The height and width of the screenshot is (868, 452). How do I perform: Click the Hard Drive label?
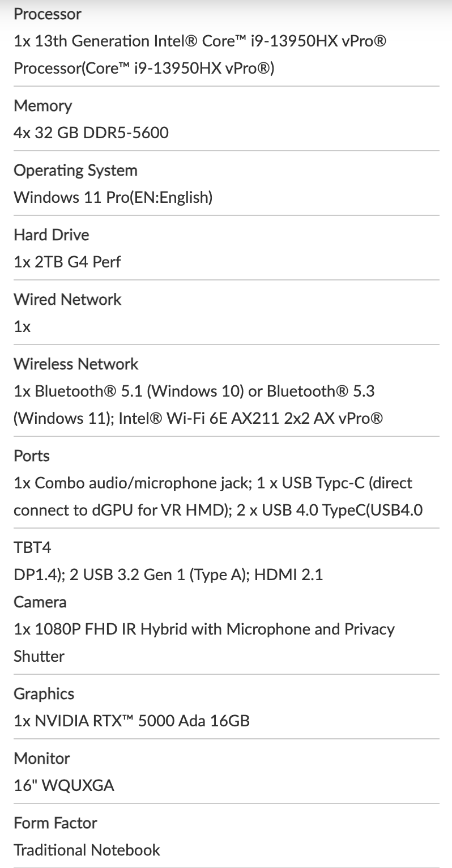tap(52, 235)
